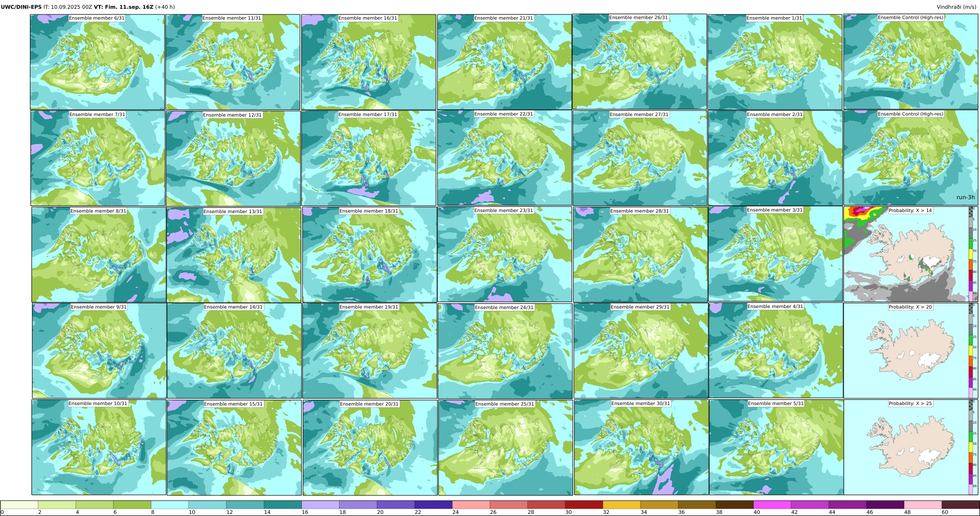
Task: Pick the yellow-orange 32–34 legend swatch
Action: 622,505
